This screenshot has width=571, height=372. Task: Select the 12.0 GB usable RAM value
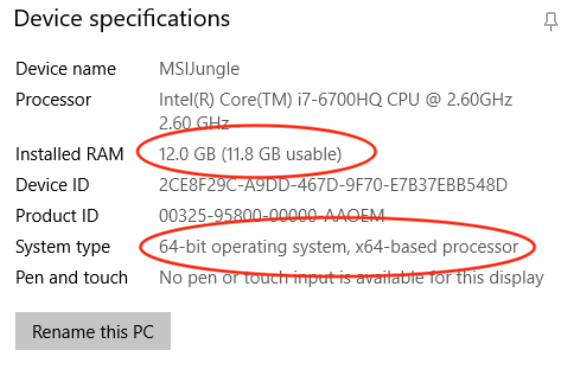point(250,154)
